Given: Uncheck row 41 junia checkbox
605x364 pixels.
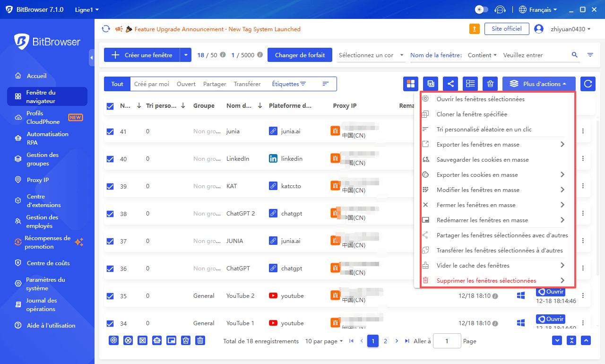Looking at the screenshot, I should 110,131.
